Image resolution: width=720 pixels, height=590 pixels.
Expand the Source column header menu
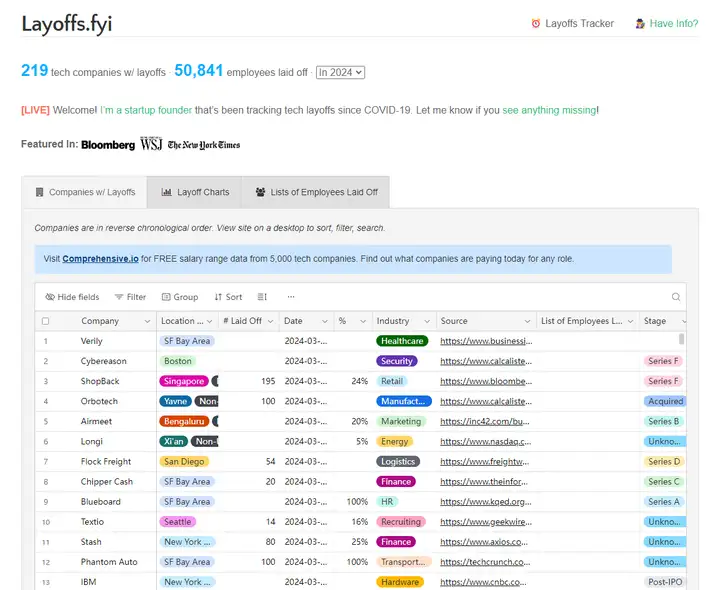527,321
